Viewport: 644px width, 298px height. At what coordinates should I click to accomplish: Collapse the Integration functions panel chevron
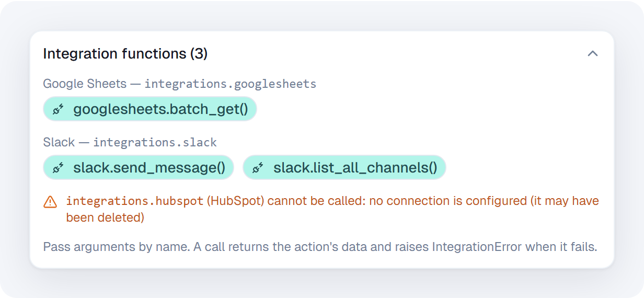tap(592, 53)
